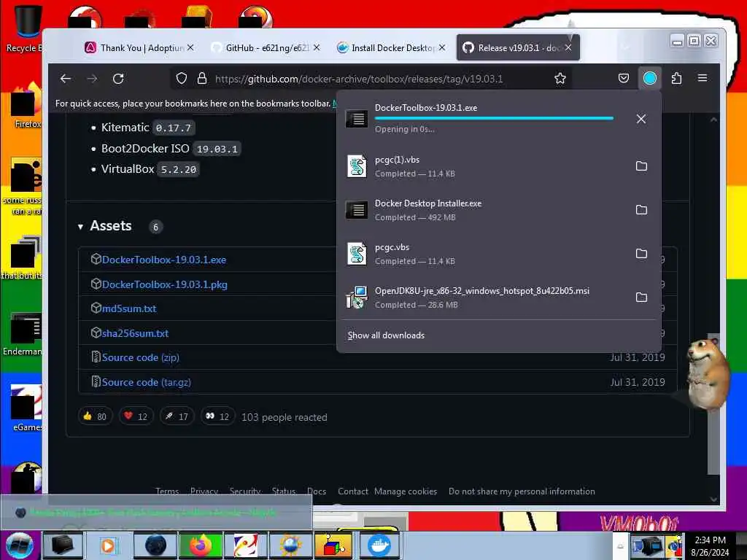
Task: Cancel the DockerToolbox-19.03.1.exe download
Action: point(641,119)
